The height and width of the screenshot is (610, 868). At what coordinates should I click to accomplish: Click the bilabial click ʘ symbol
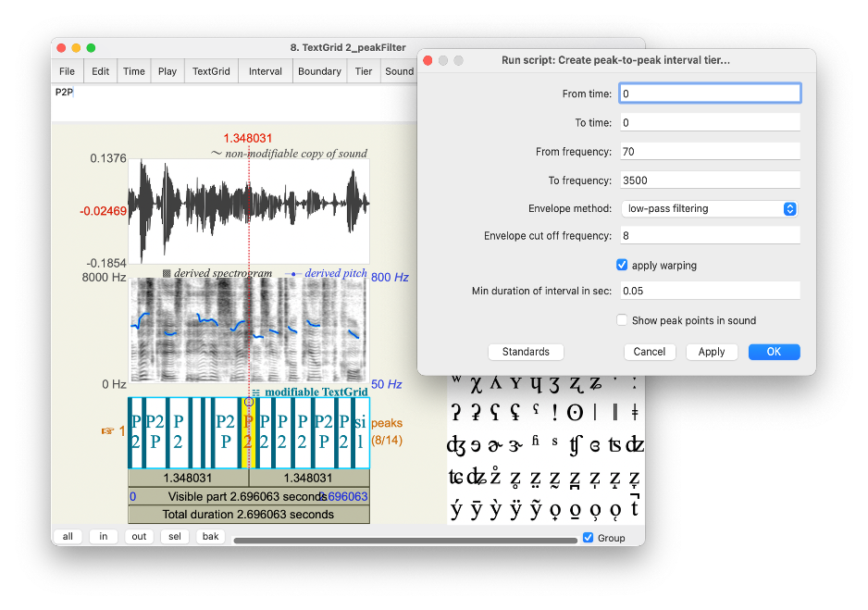coord(573,412)
